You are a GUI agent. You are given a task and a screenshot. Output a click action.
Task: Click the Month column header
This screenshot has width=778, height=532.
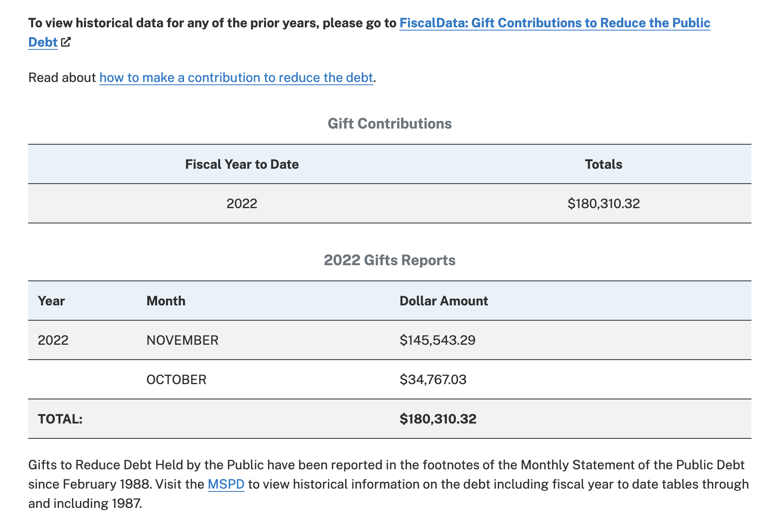pos(166,301)
